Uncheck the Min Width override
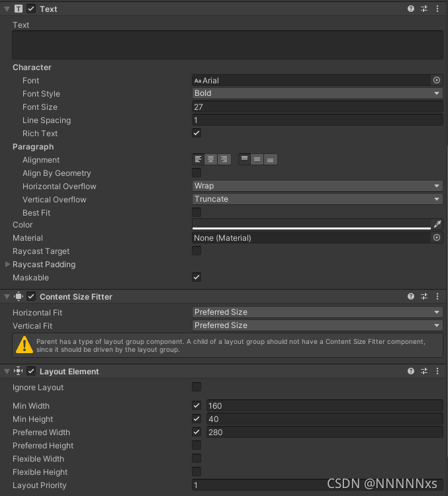 coord(197,405)
